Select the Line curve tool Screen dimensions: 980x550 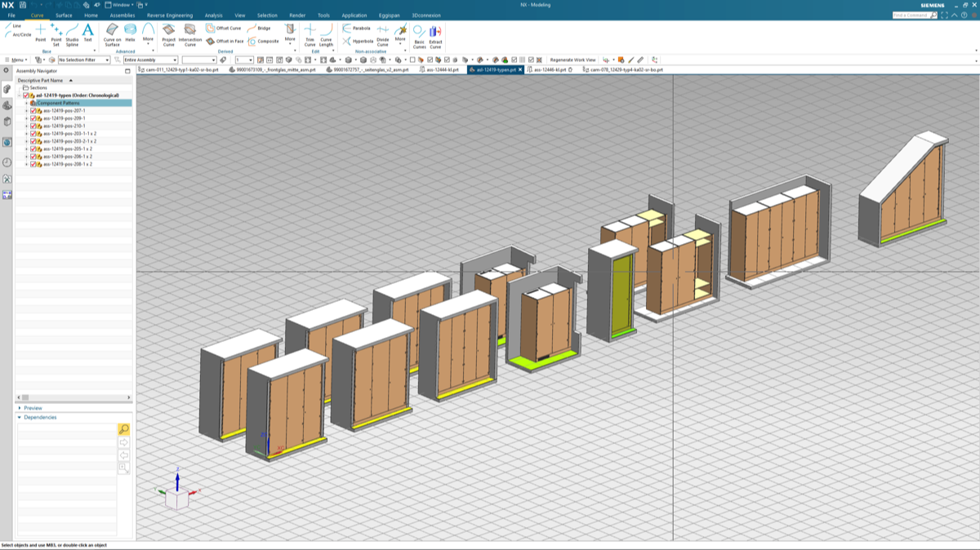pyautogui.click(x=12, y=26)
